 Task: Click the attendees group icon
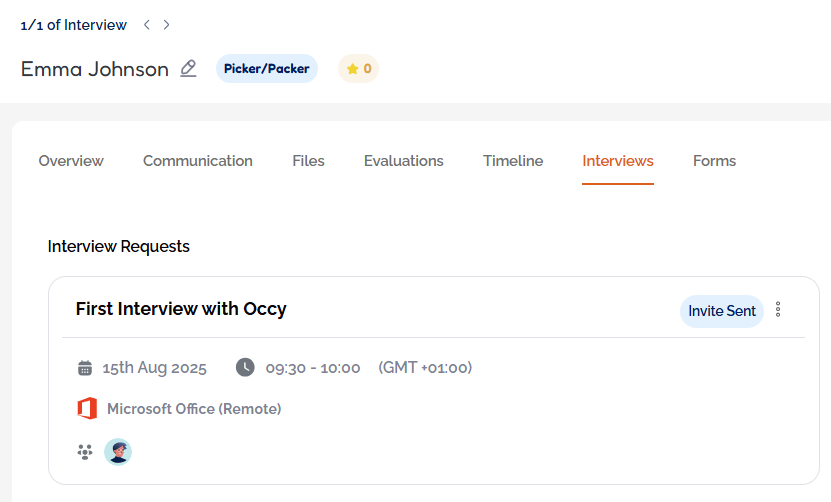point(85,452)
